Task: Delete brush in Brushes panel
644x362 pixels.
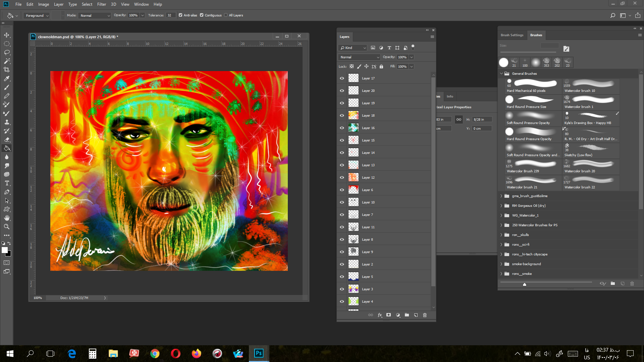Action: 632,284
